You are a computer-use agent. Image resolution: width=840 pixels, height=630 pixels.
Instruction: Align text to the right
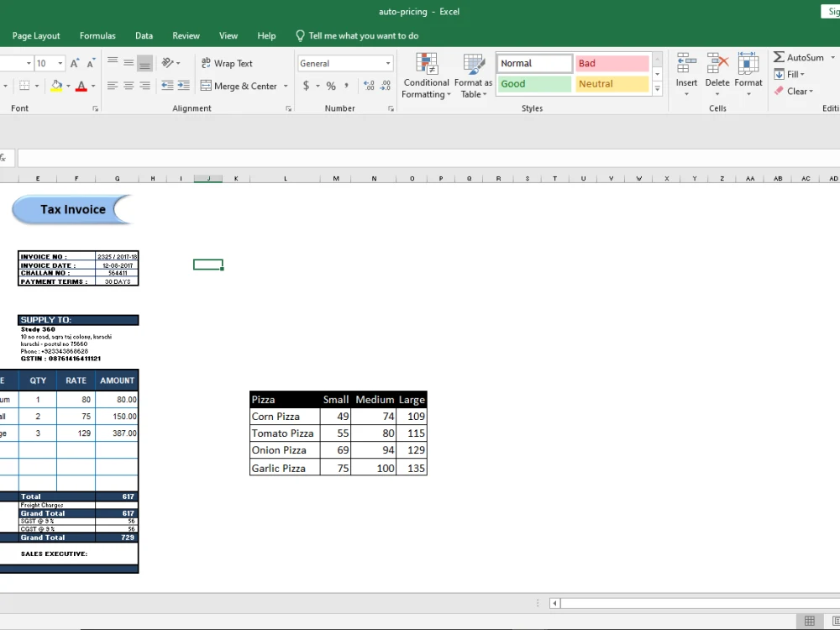(144, 86)
